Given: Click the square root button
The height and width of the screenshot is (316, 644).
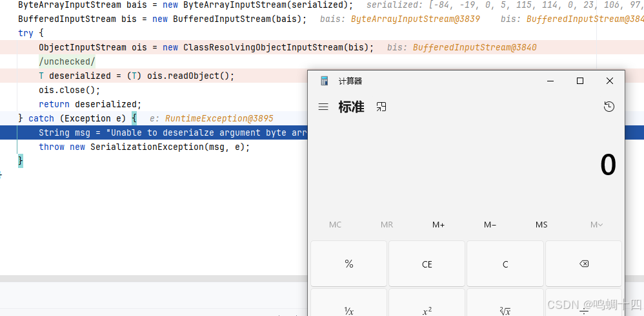Looking at the screenshot, I should tap(505, 302).
